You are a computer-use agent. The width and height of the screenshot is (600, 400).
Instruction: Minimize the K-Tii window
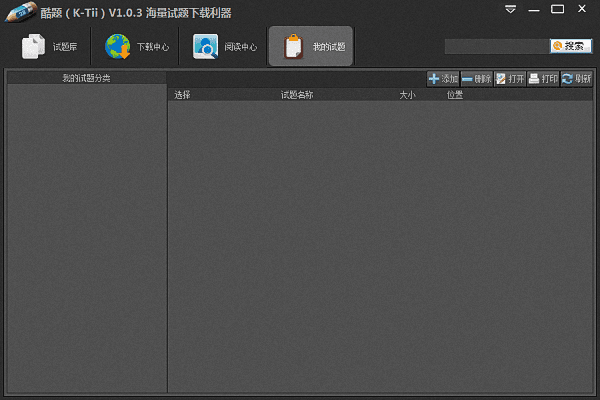pos(535,10)
